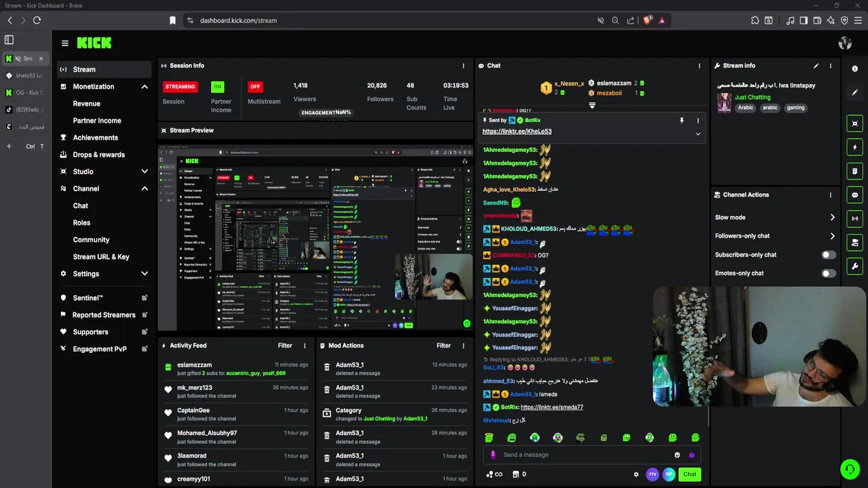Open Achievements page
This screenshot has height=488, width=868.
96,138
